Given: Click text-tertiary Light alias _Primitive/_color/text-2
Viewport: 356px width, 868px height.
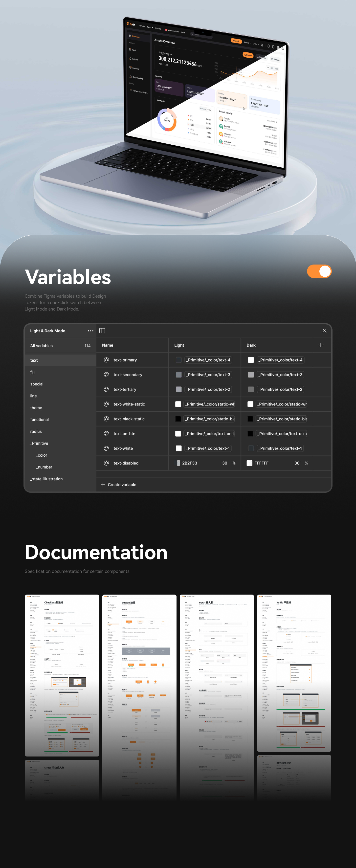Looking at the screenshot, I should pos(208,390).
